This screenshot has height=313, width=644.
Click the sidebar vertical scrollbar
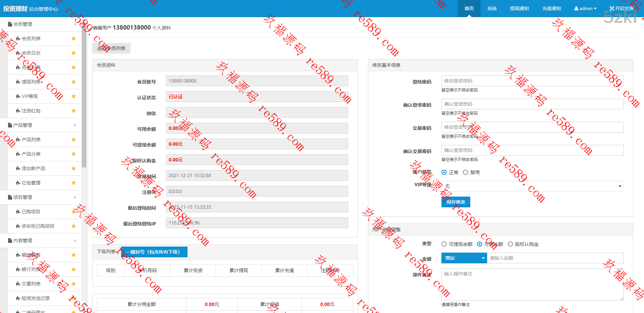pyautogui.click(x=84, y=101)
